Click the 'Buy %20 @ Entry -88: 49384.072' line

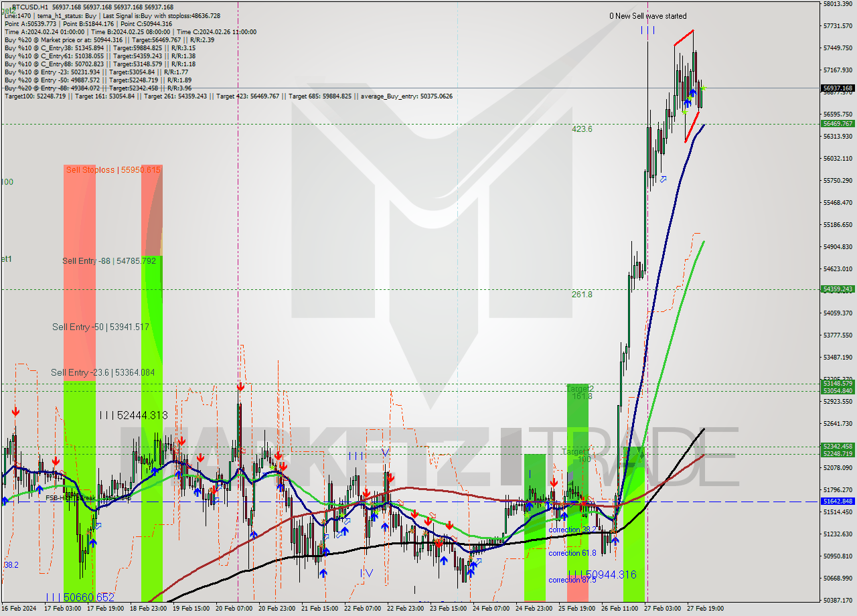pos(98,88)
